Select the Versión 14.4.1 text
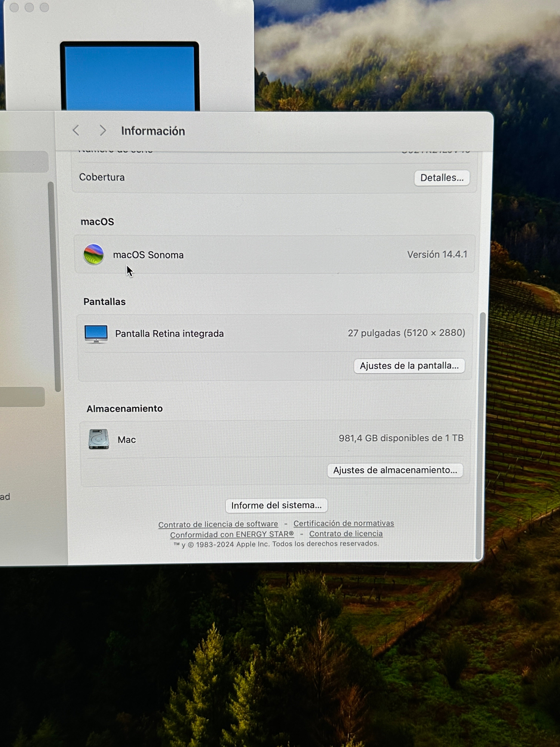Screen dimensions: 560x747 [x=437, y=254]
